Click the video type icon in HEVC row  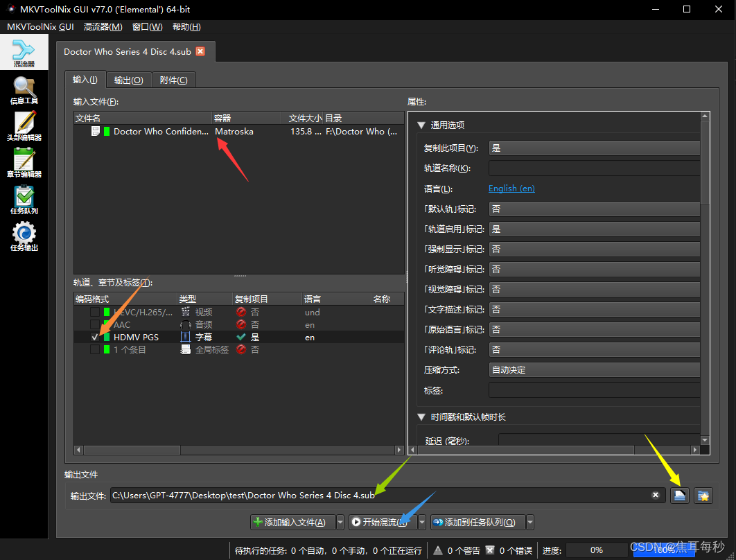pos(186,312)
